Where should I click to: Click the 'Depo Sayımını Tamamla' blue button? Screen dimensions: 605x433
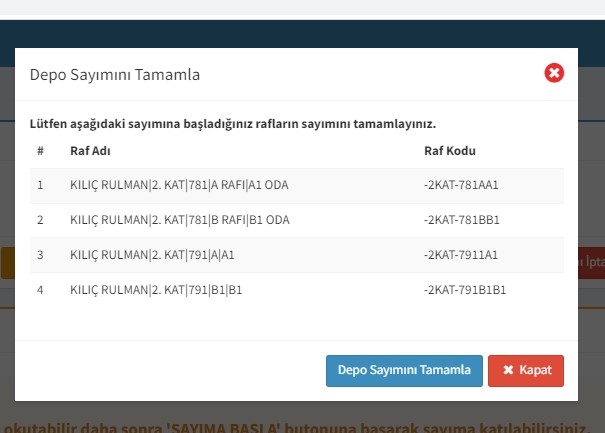point(404,370)
